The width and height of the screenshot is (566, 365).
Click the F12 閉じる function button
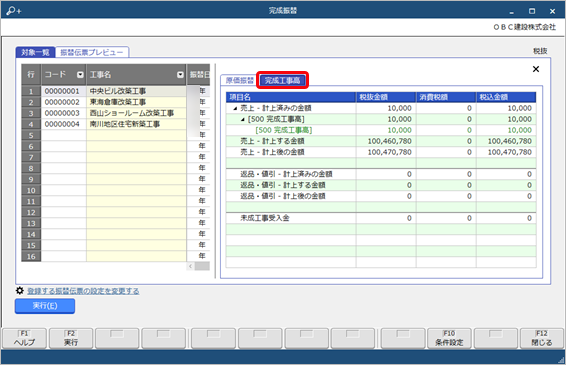[541, 338]
